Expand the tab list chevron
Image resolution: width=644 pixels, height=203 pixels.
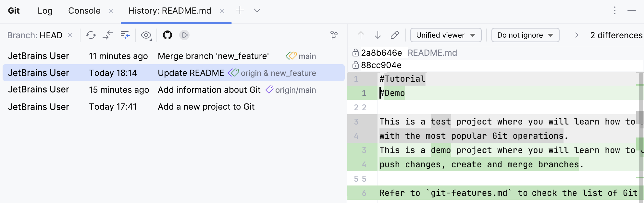[257, 10]
